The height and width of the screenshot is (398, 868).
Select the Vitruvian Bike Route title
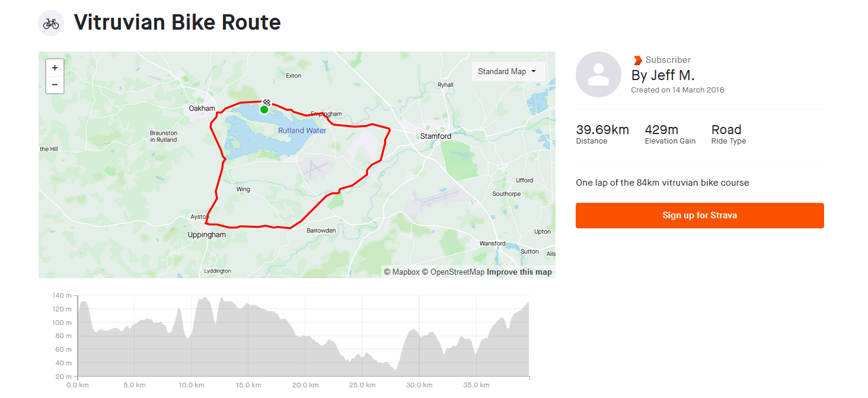coord(177,23)
